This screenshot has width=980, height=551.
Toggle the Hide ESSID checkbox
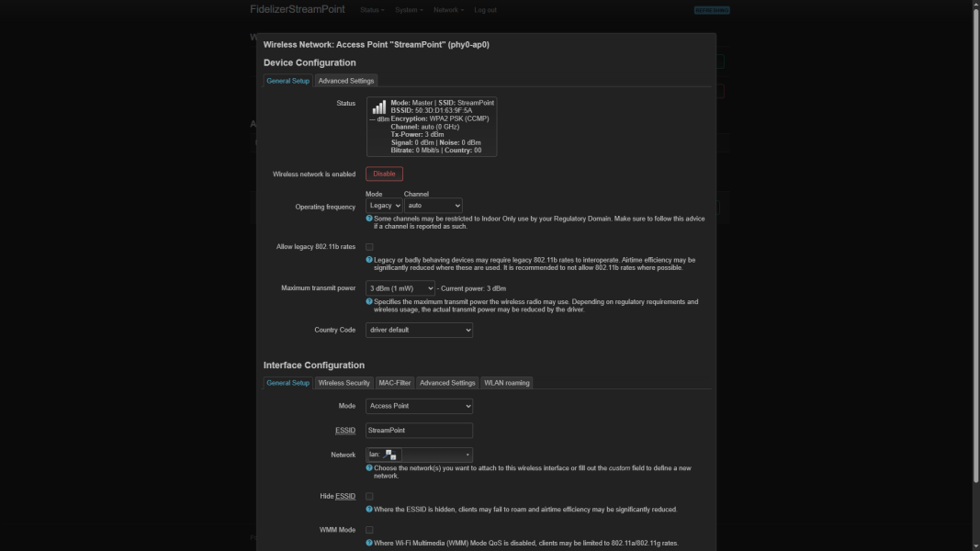[x=369, y=497]
